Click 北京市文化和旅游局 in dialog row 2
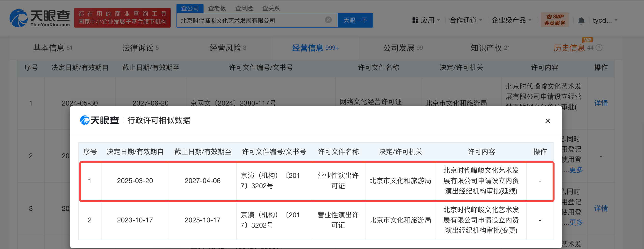Screen dimensions: 644x249 click(400, 220)
